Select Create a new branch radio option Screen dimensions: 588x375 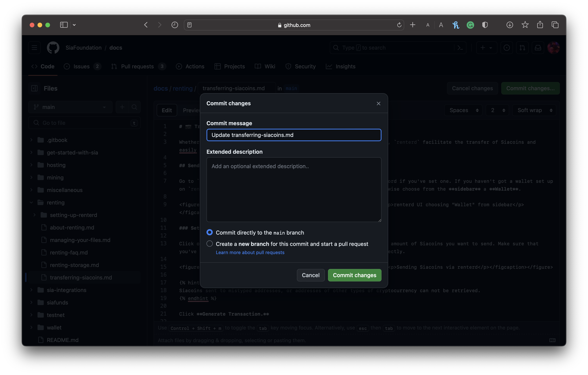point(209,244)
